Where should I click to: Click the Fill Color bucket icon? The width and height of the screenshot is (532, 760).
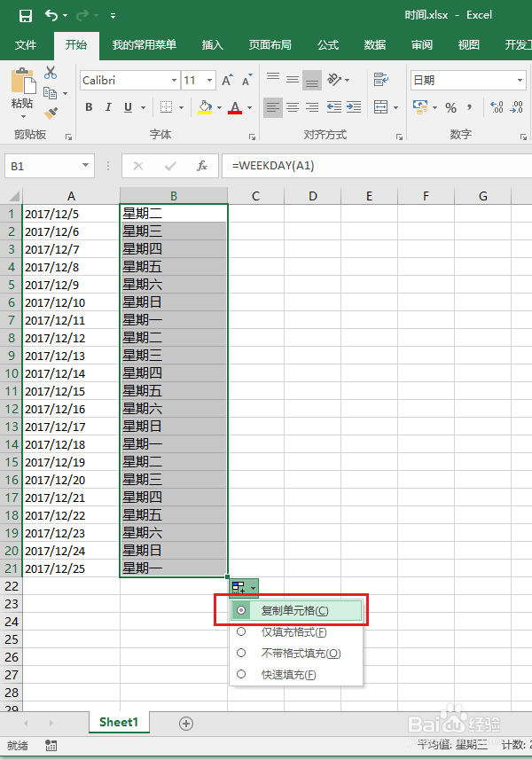(205, 107)
